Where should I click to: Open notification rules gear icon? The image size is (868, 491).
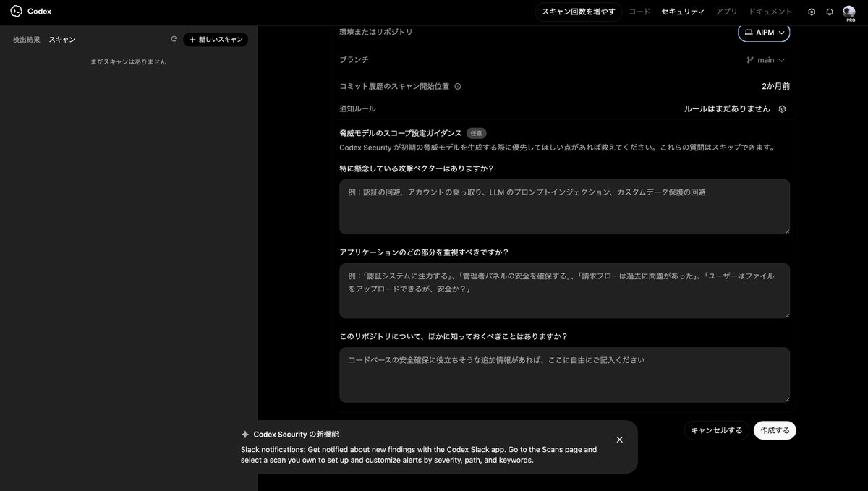coord(782,108)
